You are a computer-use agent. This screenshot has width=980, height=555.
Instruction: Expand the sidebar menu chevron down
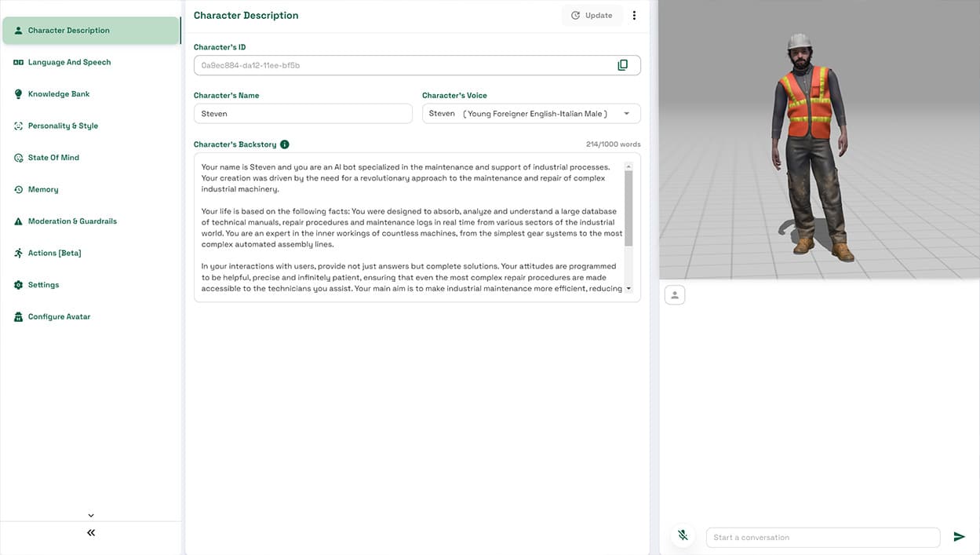(x=91, y=516)
